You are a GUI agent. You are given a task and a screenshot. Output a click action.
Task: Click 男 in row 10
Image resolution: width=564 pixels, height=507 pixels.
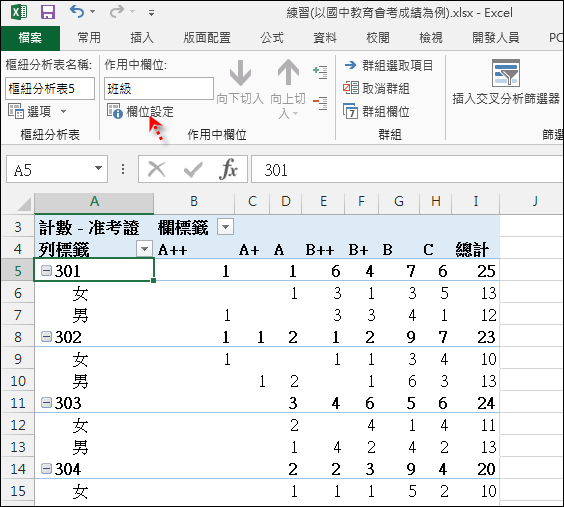pyautogui.click(x=80, y=381)
